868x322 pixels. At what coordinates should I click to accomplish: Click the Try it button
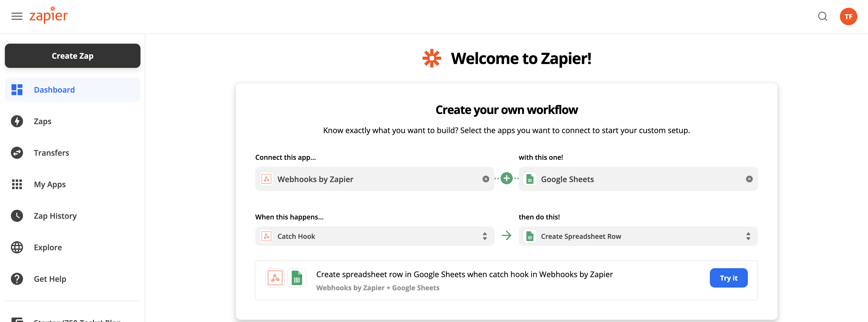[728, 278]
